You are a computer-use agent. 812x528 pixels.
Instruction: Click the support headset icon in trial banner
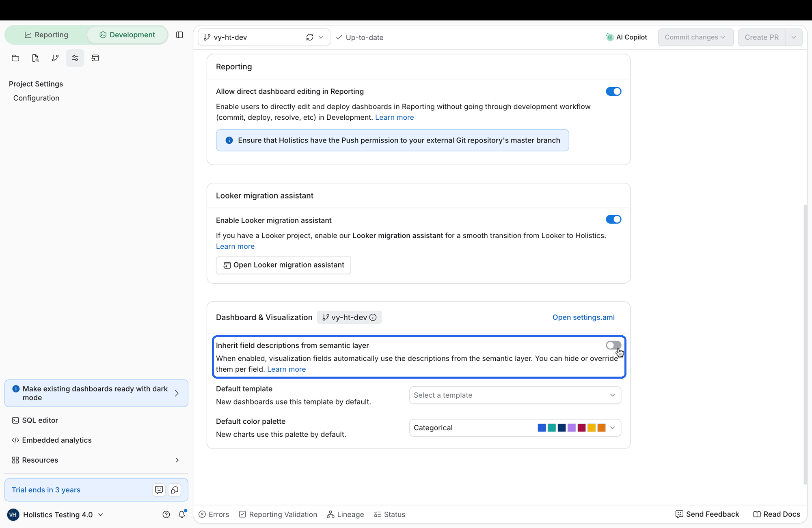pyautogui.click(x=175, y=490)
